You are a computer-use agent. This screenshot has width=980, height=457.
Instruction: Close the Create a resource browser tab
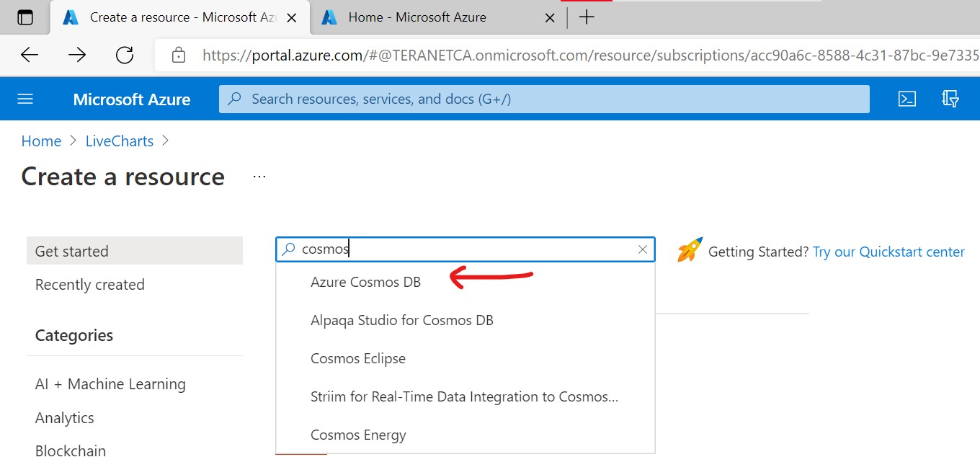291,18
